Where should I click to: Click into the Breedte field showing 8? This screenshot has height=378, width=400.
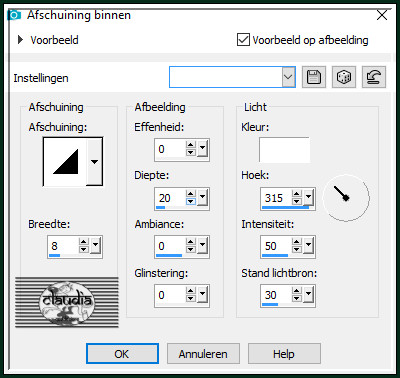[x=64, y=246]
